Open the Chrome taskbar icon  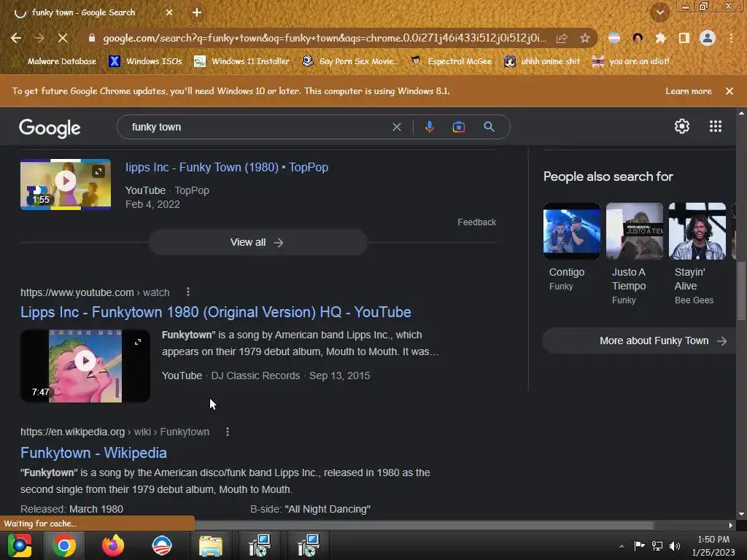(64, 545)
